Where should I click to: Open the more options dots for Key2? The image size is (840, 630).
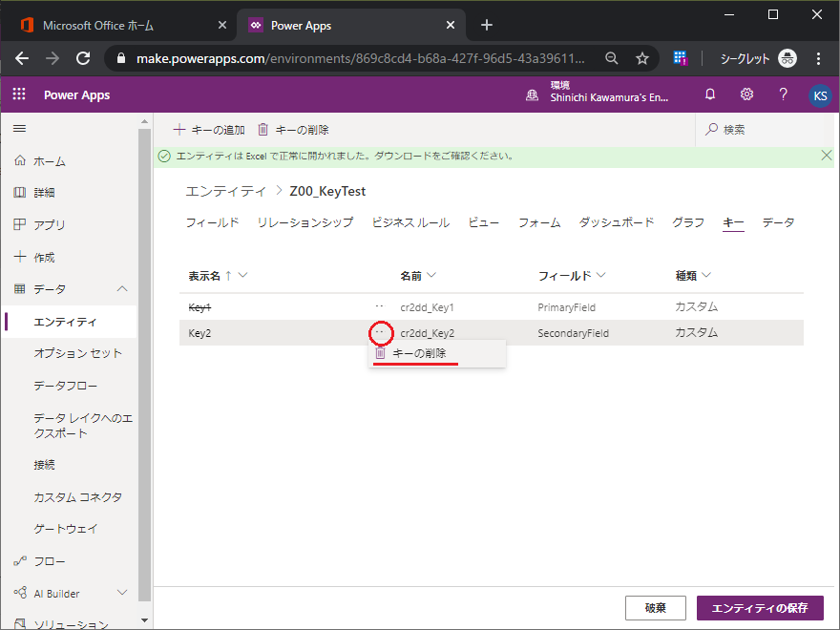[380, 333]
